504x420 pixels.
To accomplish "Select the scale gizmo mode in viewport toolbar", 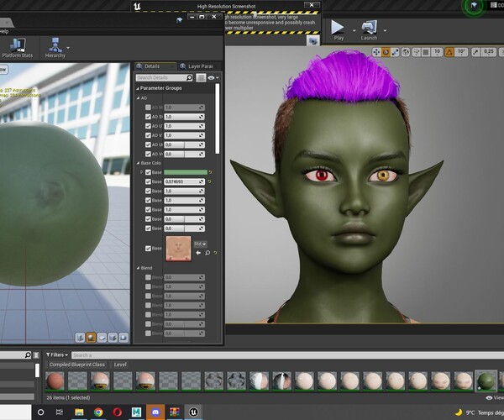I will [x=395, y=52].
